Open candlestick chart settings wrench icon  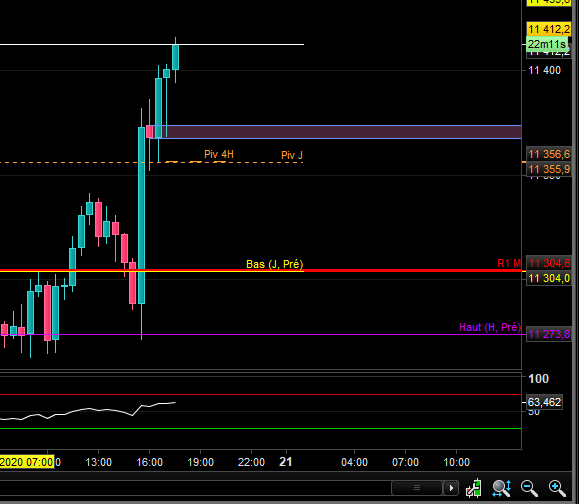click(x=473, y=488)
